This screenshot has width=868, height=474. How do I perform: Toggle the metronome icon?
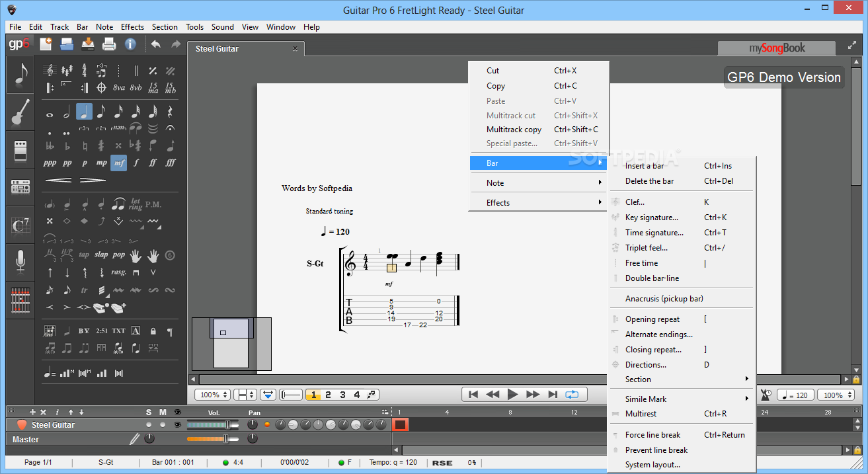click(x=766, y=395)
